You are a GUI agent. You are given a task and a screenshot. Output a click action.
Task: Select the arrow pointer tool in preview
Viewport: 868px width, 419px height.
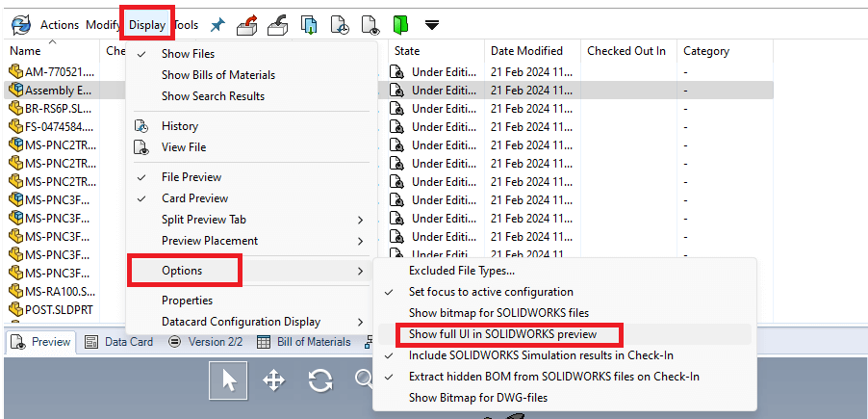pos(228,380)
